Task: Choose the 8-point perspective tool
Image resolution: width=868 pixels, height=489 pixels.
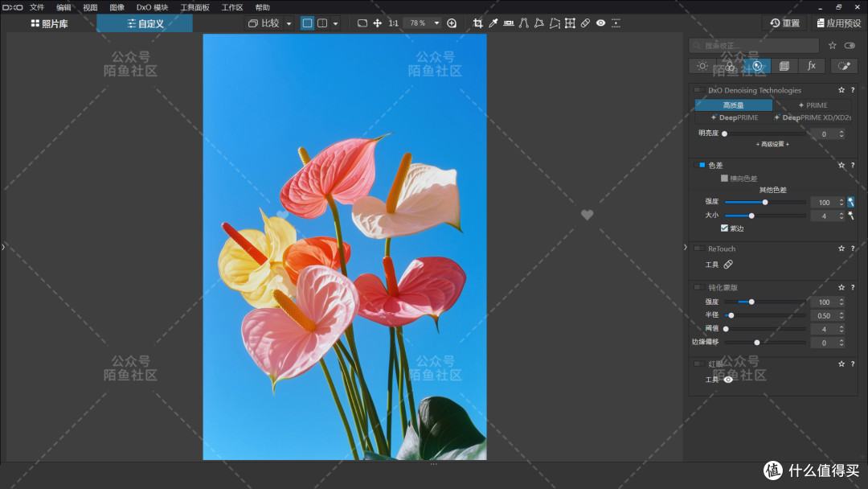Action: 554,23
